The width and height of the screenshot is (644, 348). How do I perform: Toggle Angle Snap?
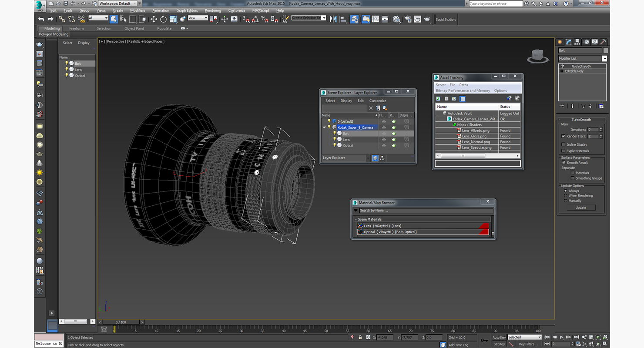coord(255,19)
